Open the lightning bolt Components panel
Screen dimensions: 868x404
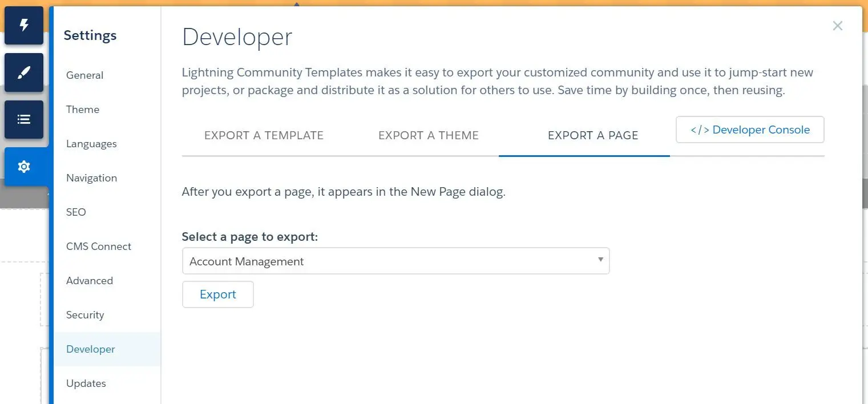coord(24,26)
